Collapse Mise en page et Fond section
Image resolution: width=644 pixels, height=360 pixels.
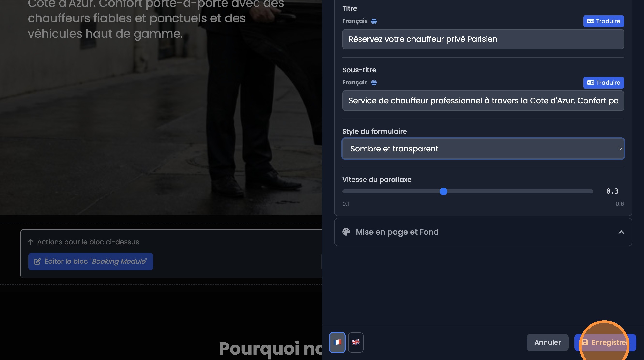pyautogui.click(x=621, y=232)
